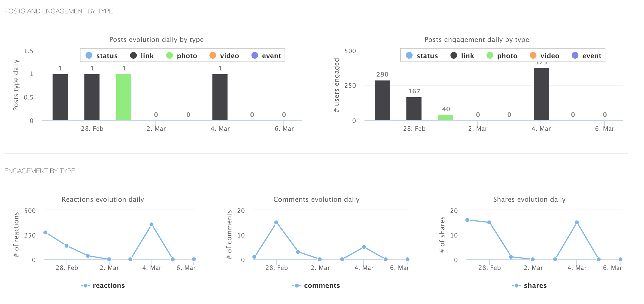Toggle link series in Posts evolution legend

147,56
